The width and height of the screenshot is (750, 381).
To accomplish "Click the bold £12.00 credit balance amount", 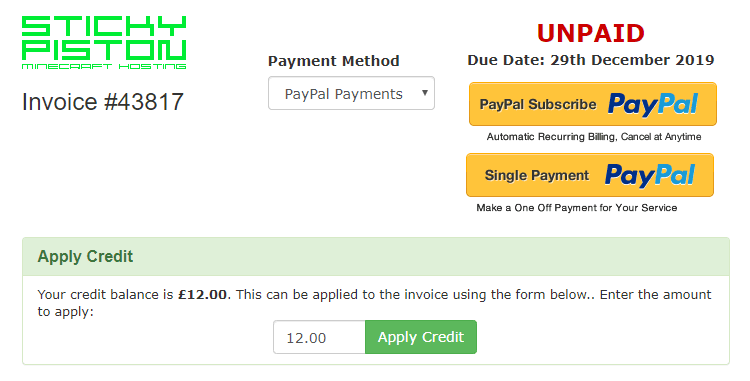I will [x=202, y=294].
